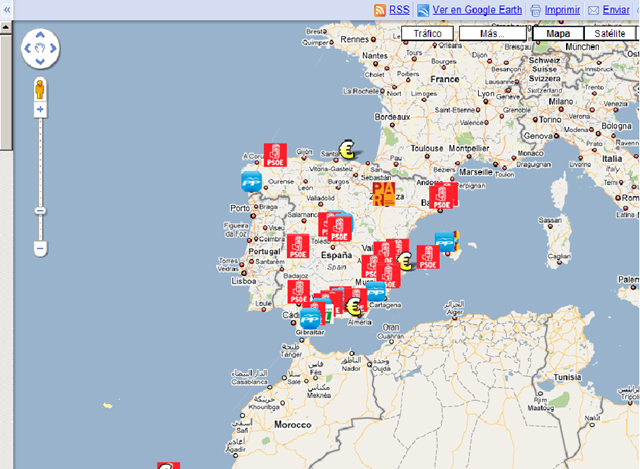640x469 pixels.
Task: Pan the map down
Action: click(x=40, y=62)
